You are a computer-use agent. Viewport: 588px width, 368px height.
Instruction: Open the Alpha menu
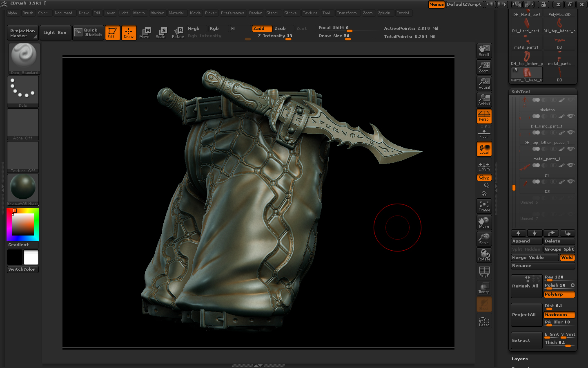tap(12, 13)
